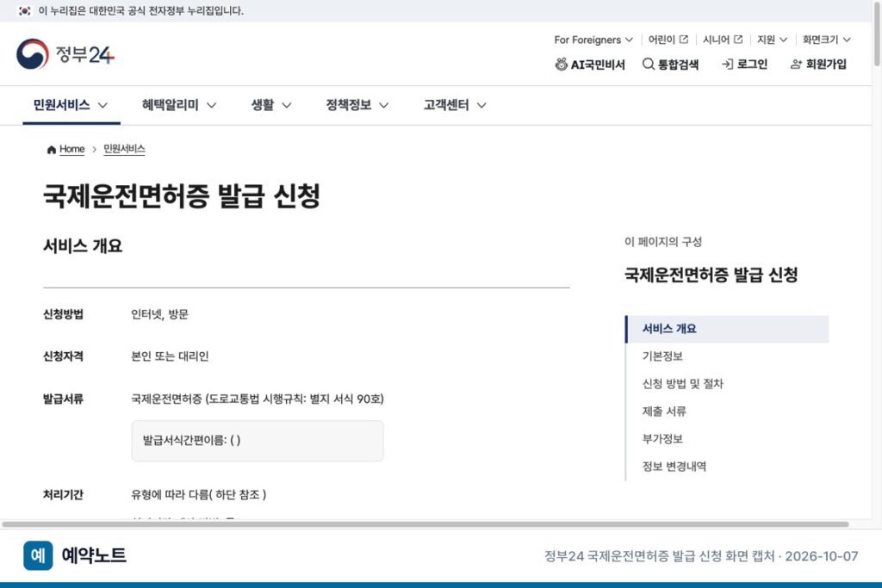
Task: Expand the 지원 dropdown
Action: tap(772, 40)
